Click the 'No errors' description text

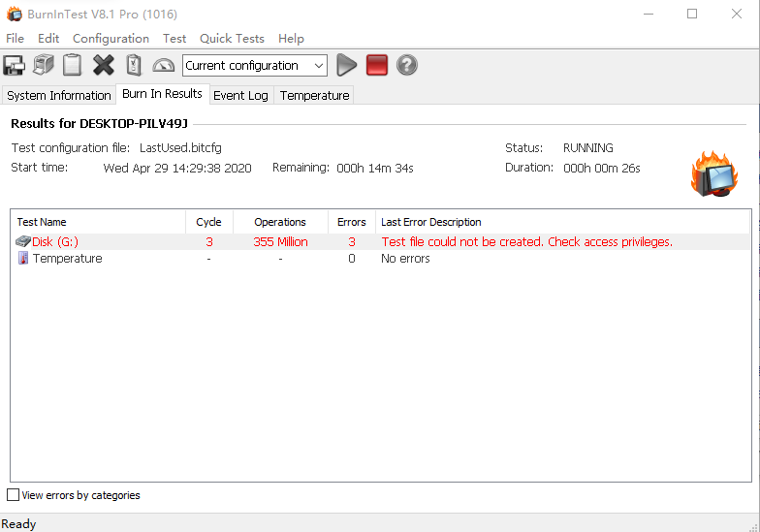point(405,258)
